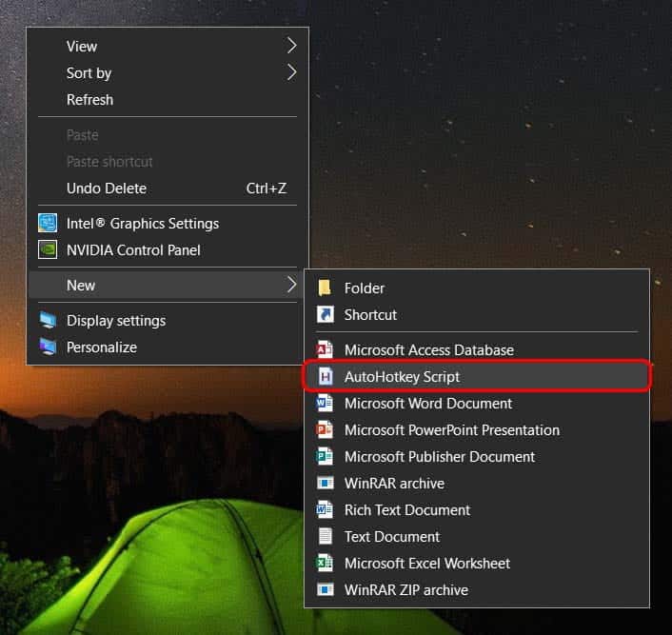Create a new AutoHotkey Script
This screenshot has height=635, width=672.
click(x=477, y=376)
